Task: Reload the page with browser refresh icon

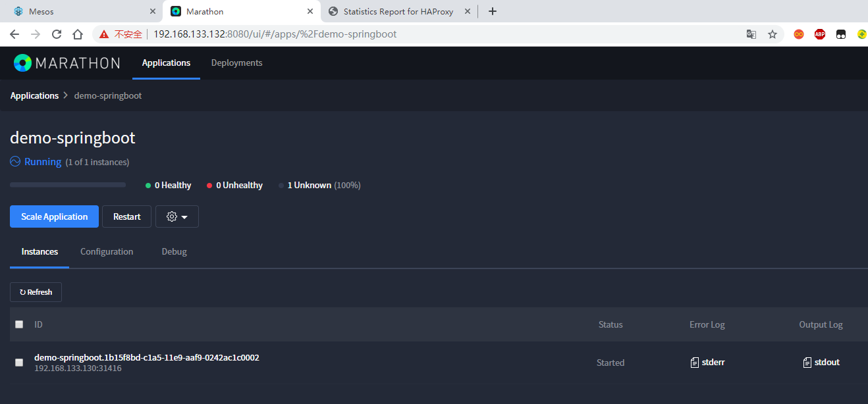Action: pos(57,34)
